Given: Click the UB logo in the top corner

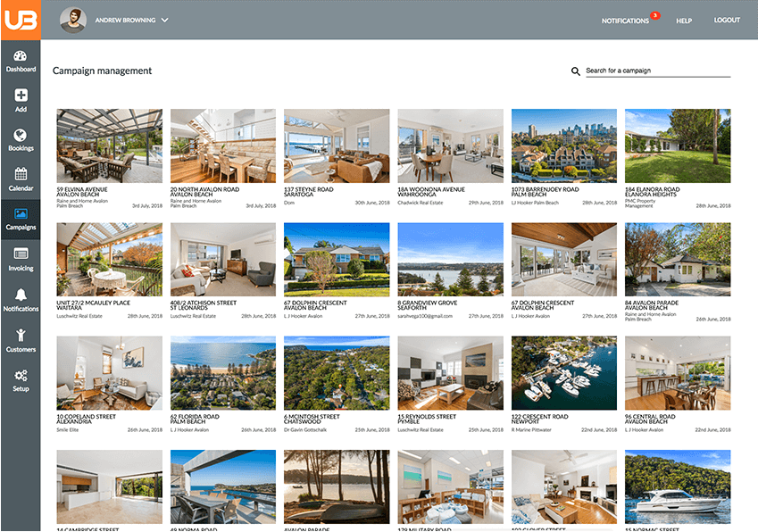Looking at the screenshot, I should [21, 19].
